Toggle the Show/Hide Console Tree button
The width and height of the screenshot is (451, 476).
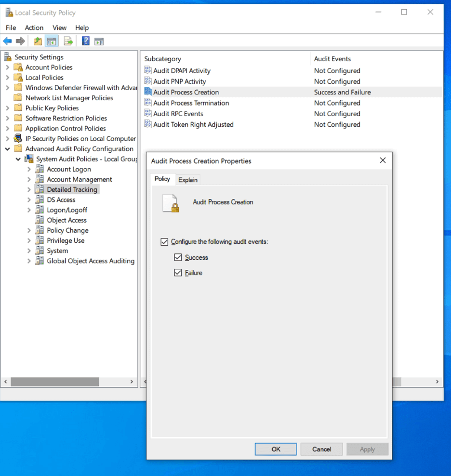[x=52, y=41]
